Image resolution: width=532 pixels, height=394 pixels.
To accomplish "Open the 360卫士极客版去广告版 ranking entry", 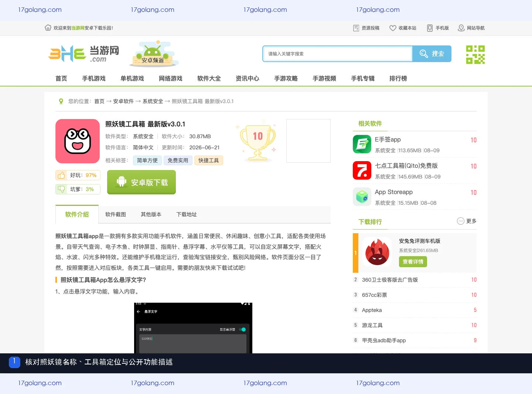I will [390, 280].
